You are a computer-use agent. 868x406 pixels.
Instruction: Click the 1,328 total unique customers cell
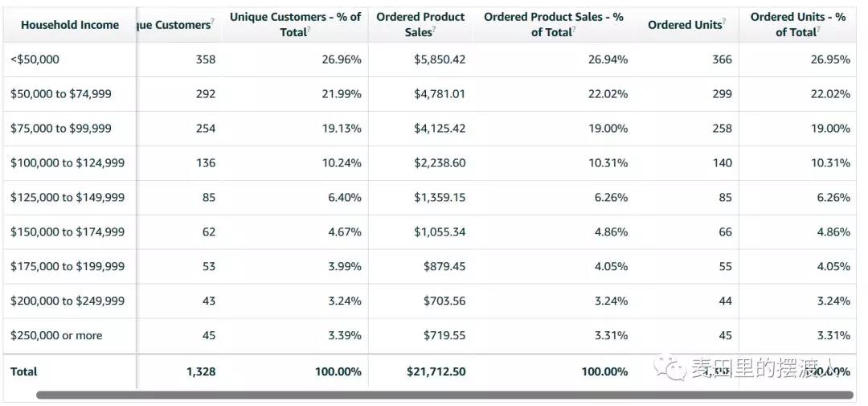coord(200,371)
